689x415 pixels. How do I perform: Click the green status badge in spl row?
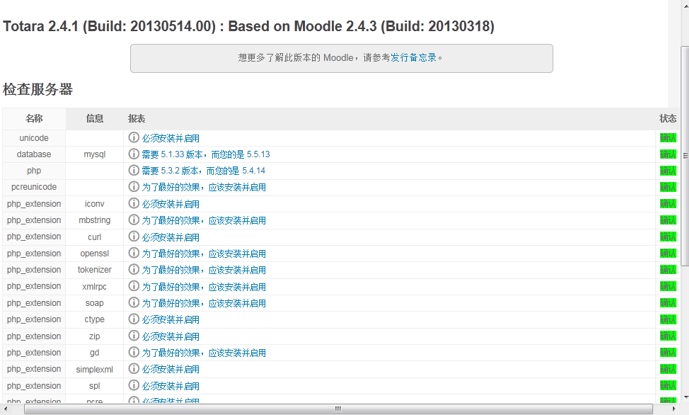coord(668,386)
